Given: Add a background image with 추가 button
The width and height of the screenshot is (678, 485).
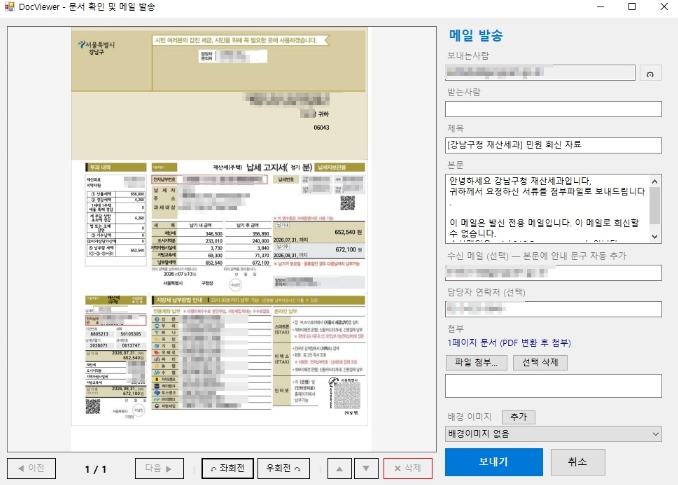Looking at the screenshot, I should point(518,417).
